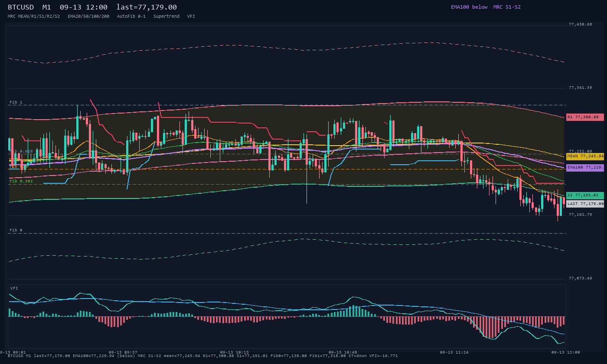
Task: Select the 77,162.79 price axis label
Action: tap(580, 214)
